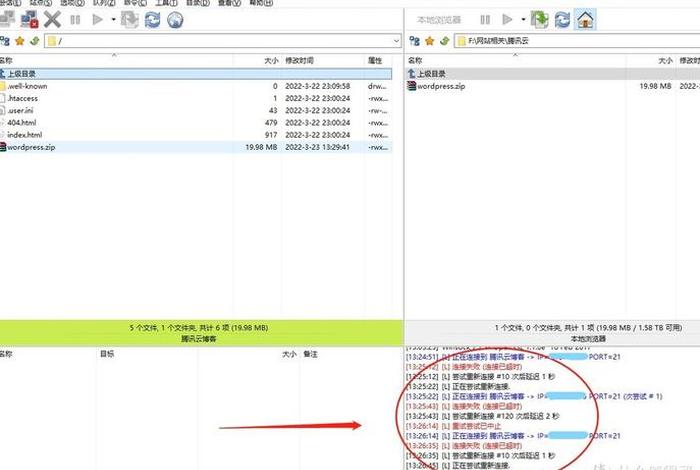Screen dimensions: 700x470
Task: Click the 本地浏览器 label in the local toolbar
Action: (439, 20)
